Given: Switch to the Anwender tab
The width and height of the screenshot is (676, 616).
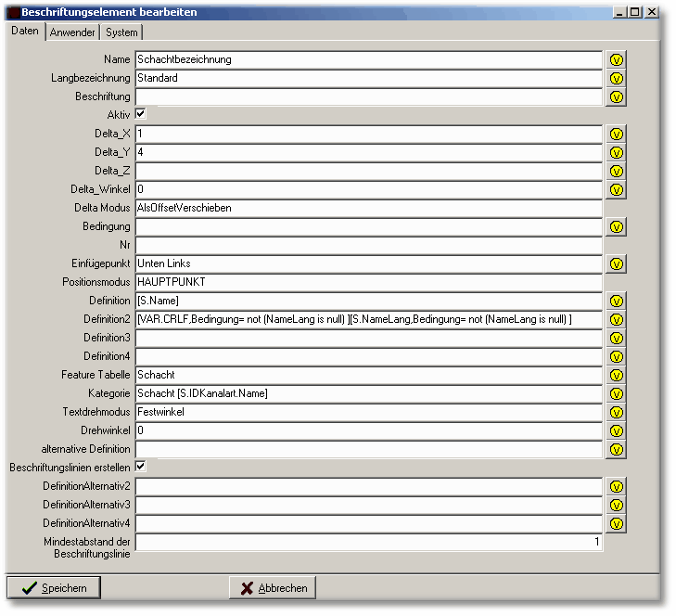Looking at the screenshot, I should 72,32.
